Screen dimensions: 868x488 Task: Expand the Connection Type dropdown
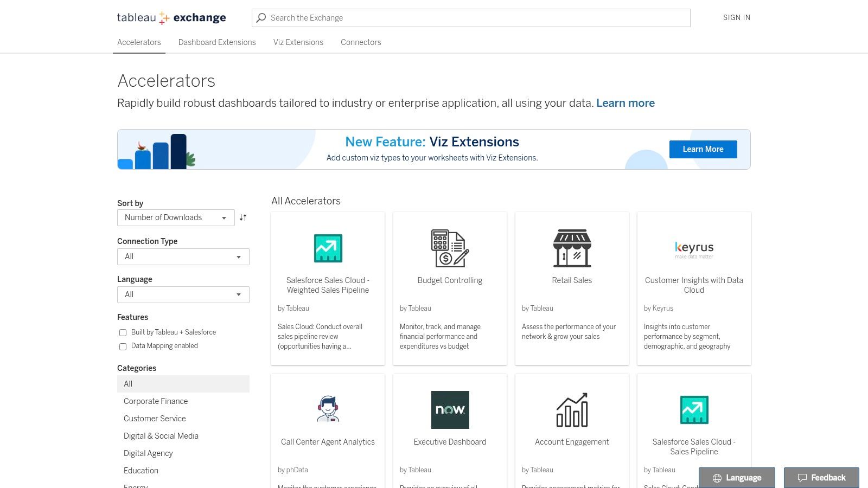point(183,256)
